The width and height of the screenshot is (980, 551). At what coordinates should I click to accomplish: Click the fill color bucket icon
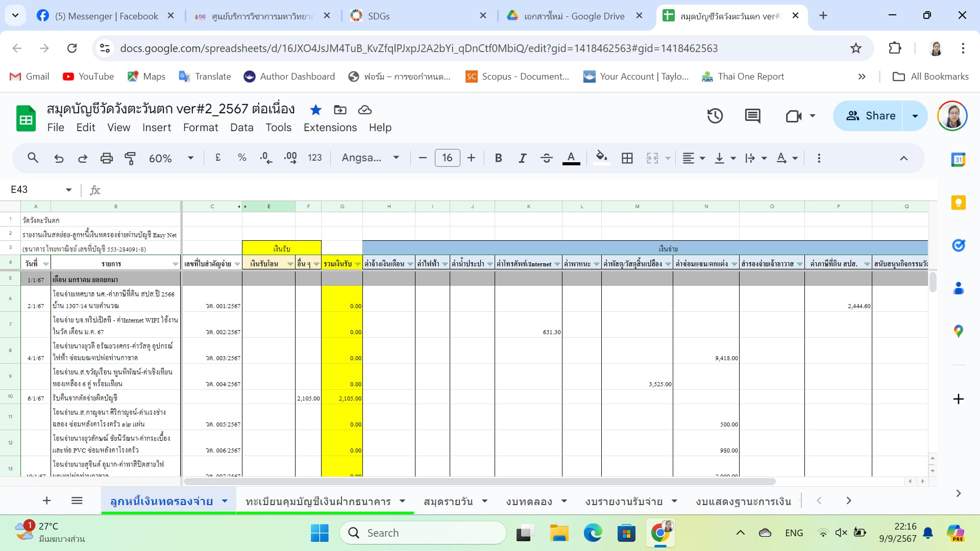tap(601, 157)
